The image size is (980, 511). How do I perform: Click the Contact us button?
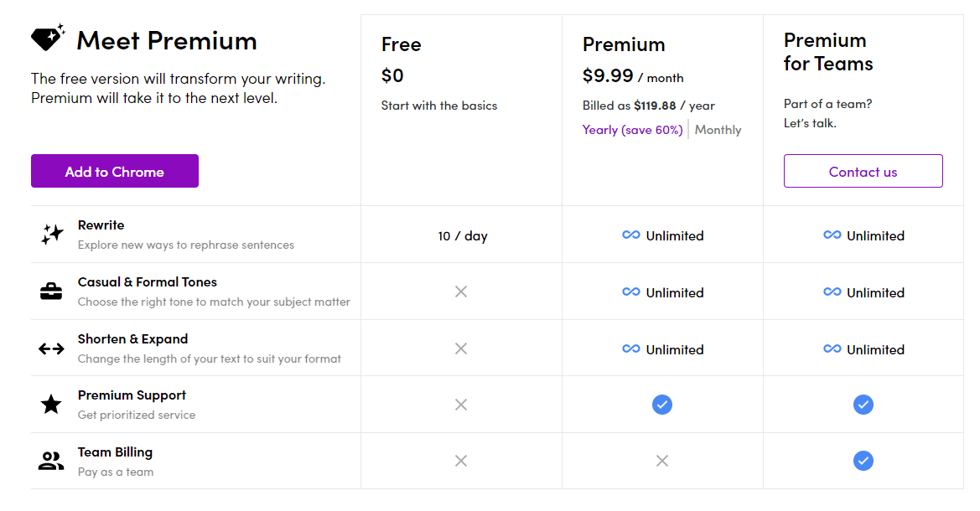(863, 171)
